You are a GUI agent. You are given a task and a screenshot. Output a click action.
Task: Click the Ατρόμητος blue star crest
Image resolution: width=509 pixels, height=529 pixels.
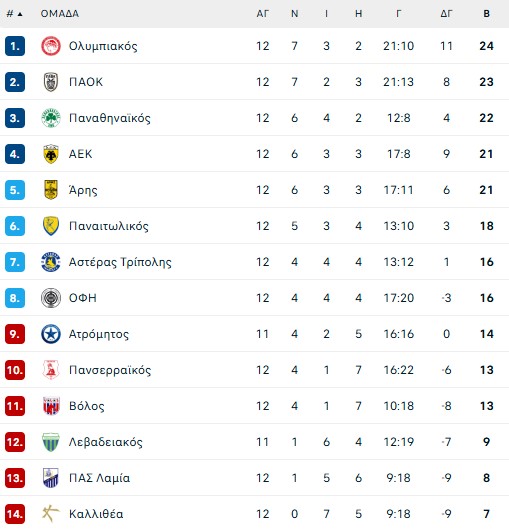51,334
